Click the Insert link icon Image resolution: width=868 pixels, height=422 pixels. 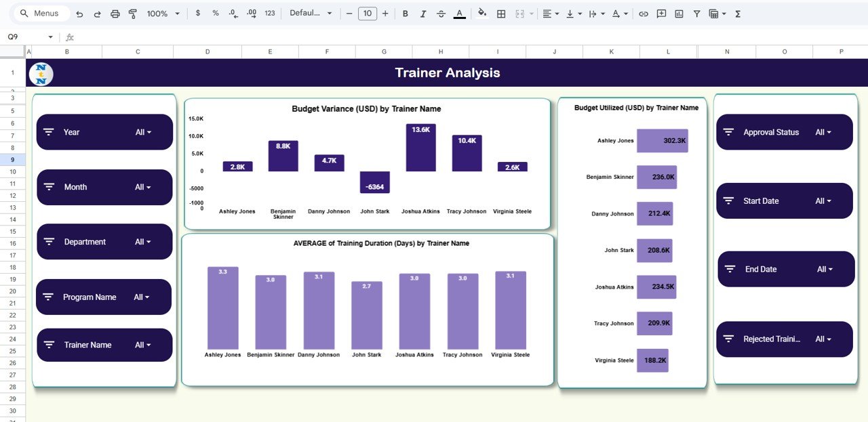(644, 14)
